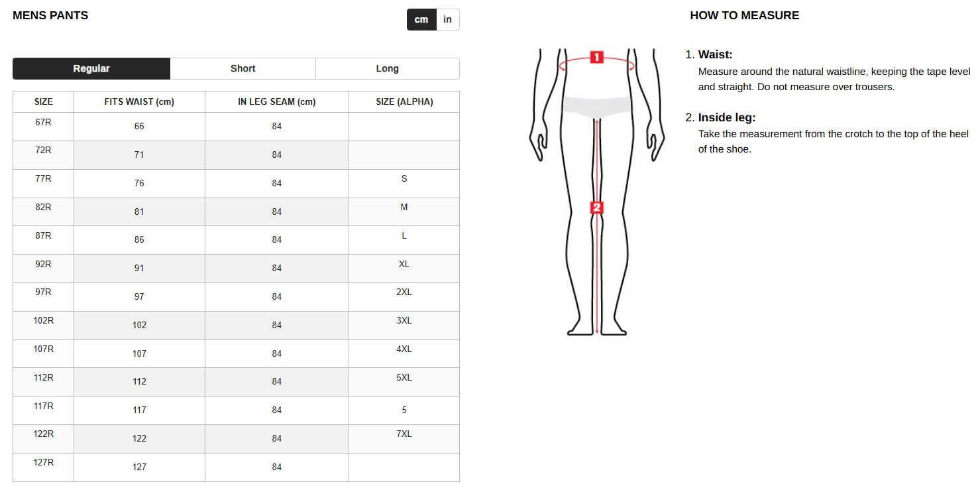980x488 pixels.
Task: Click the Inside leg instruction title
Action: [727, 118]
